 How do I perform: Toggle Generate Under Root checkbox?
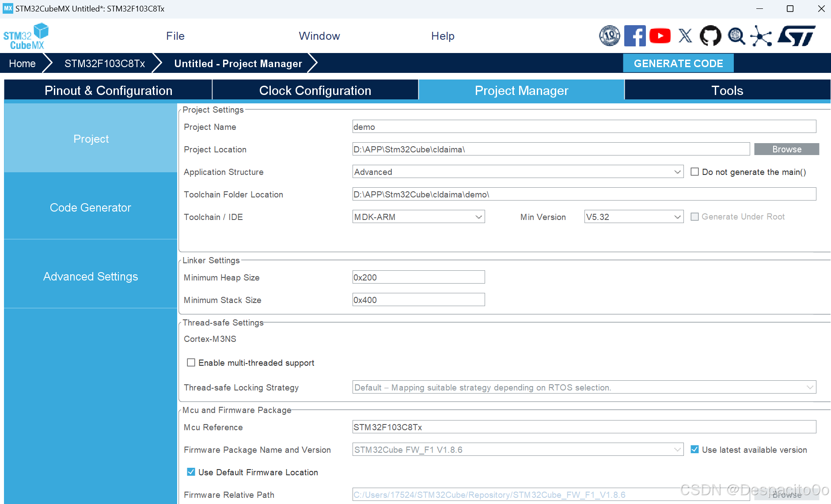pos(694,216)
